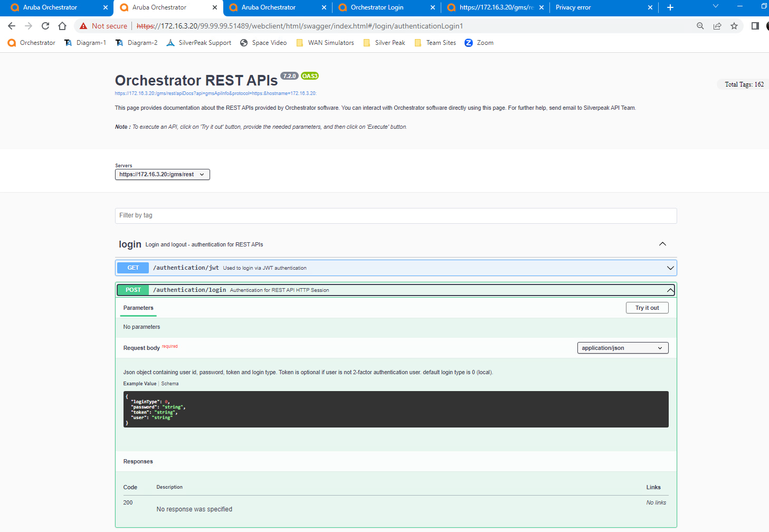
Task: Open the Diagram-1 bookmark
Action: click(85, 43)
